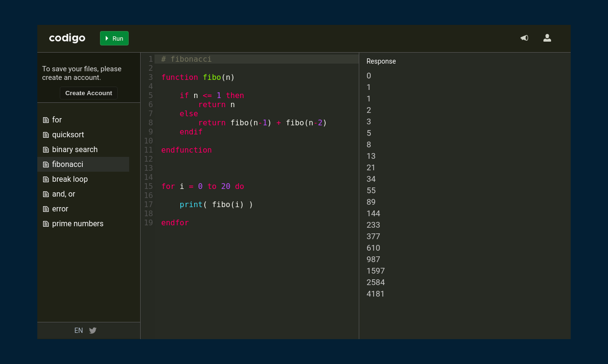The height and width of the screenshot is (364, 608).
Task: Click the 'endfunction' code line
Action: pyautogui.click(x=187, y=150)
